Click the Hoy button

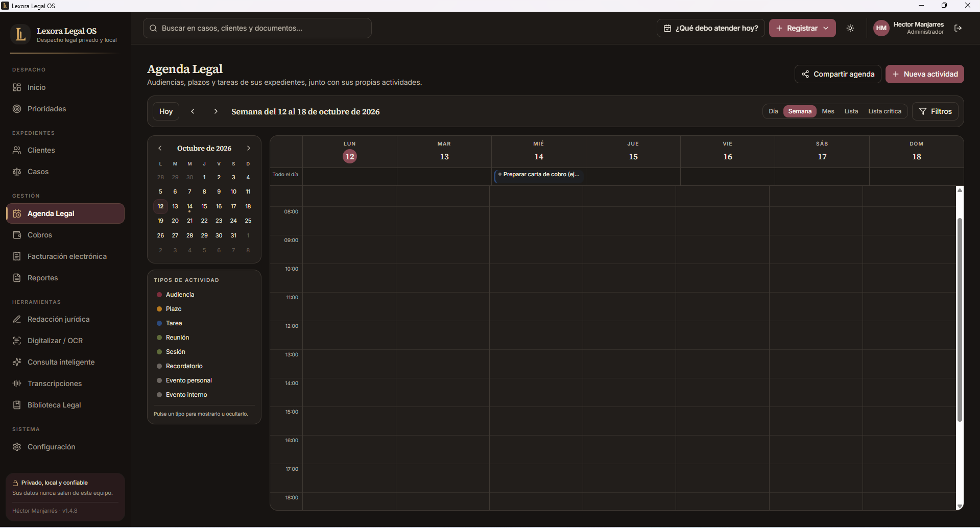coord(166,111)
